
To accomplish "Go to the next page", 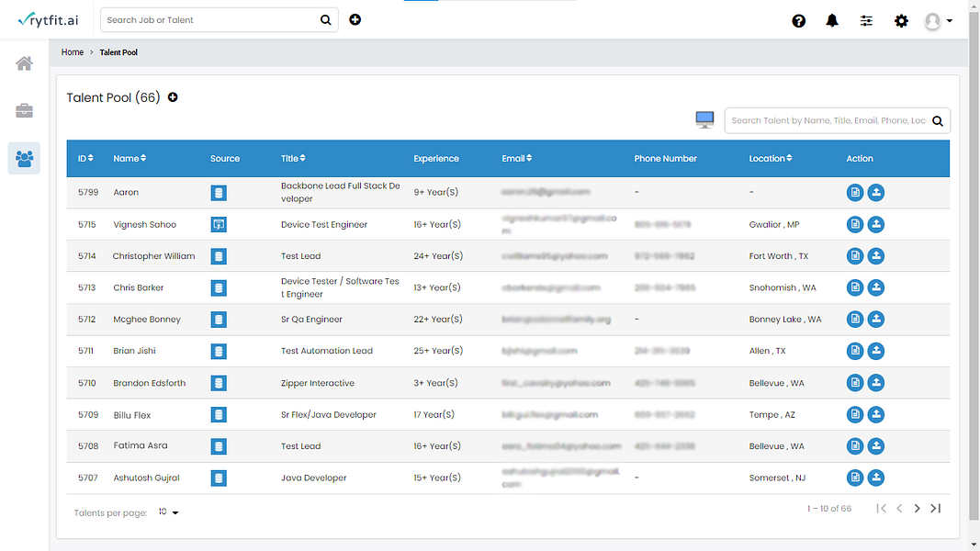I will (917, 509).
